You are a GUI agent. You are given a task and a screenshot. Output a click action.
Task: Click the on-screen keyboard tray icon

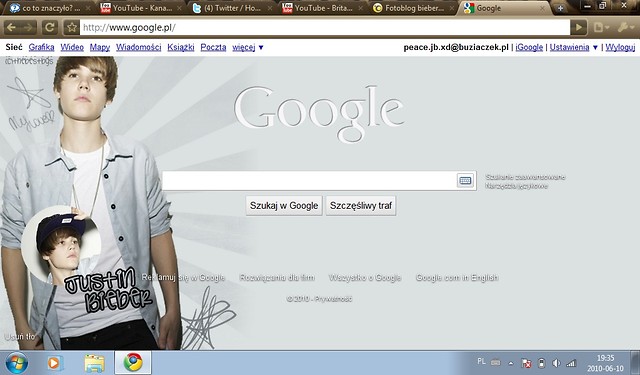pos(496,362)
